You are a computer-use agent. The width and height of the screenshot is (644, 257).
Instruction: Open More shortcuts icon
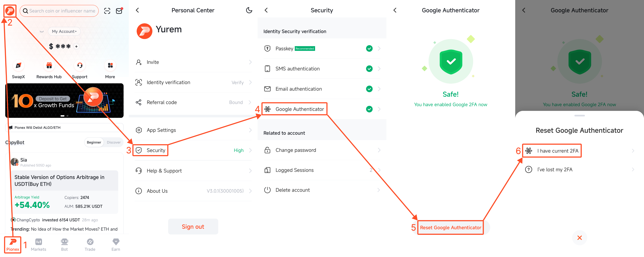pyautogui.click(x=110, y=66)
